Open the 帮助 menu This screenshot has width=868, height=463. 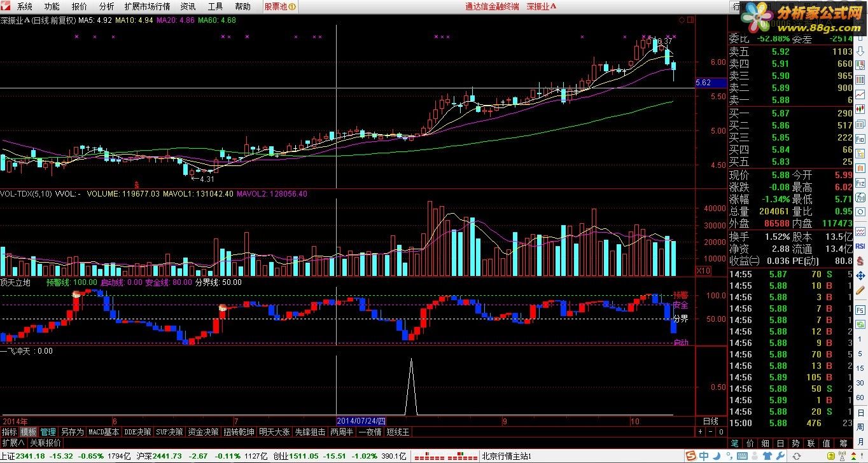(x=242, y=6)
